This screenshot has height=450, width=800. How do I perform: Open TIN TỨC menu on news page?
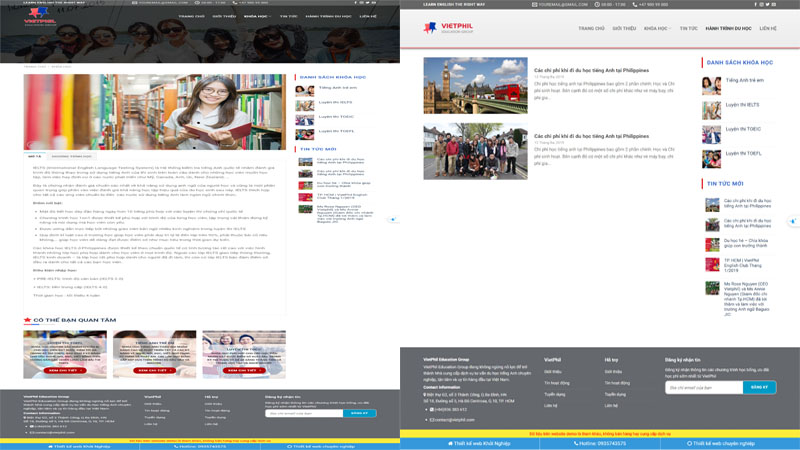pyautogui.click(x=688, y=29)
